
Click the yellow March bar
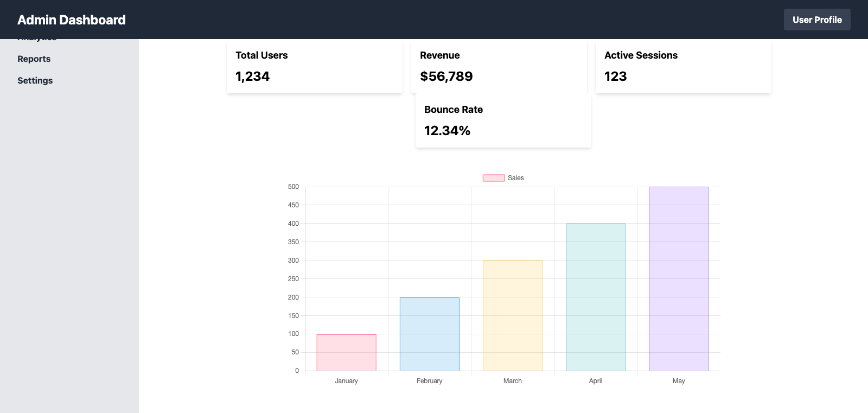tap(512, 316)
